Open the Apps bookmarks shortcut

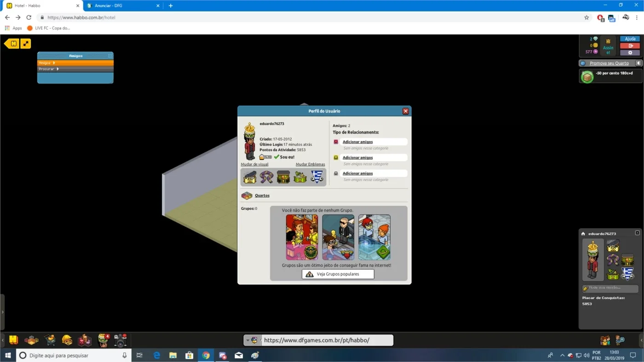tap(13, 28)
